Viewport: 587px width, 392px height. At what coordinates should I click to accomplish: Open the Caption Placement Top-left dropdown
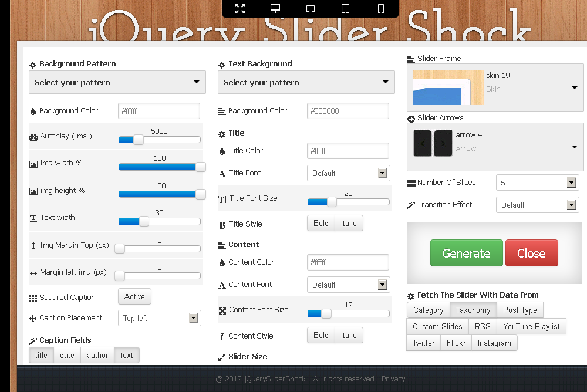pos(160,318)
